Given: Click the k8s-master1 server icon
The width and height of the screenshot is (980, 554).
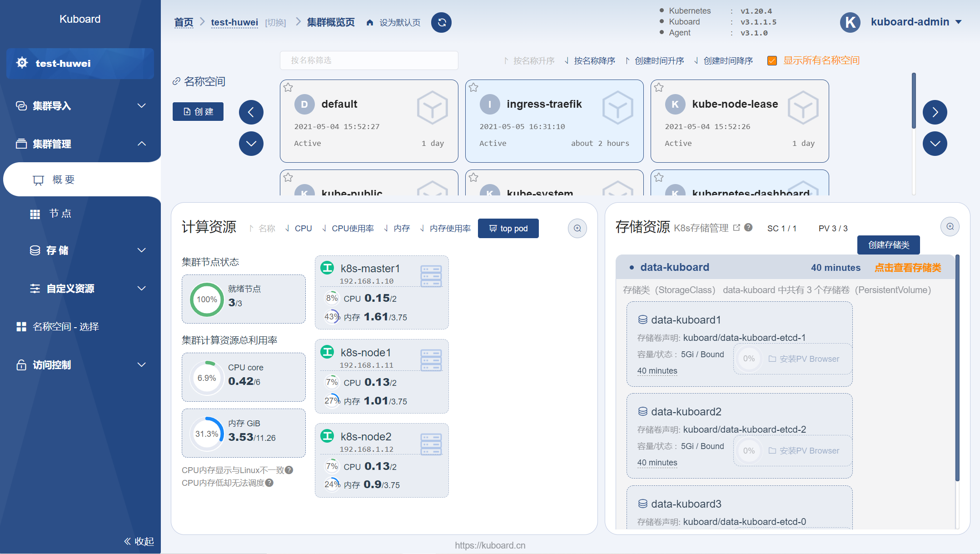Looking at the screenshot, I should 431,276.
